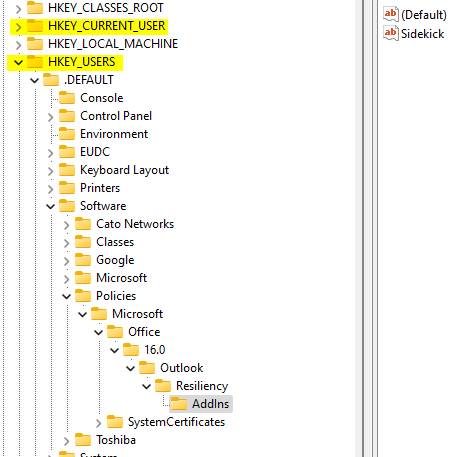Click the tree pane vertical scrollbar
The height and width of the screenshot is (457, 460).
pos(359,228)
